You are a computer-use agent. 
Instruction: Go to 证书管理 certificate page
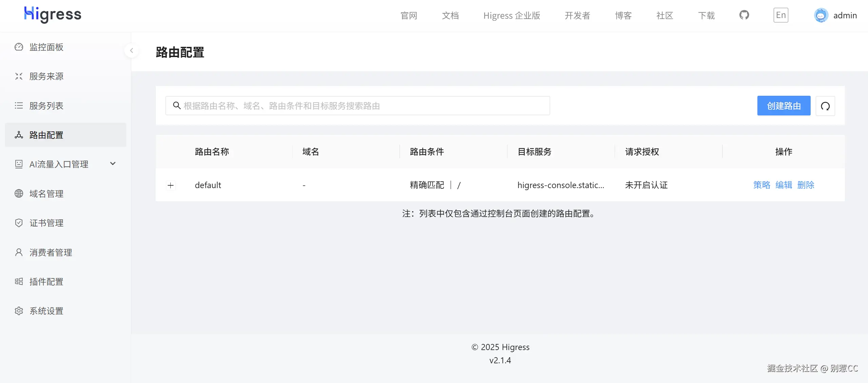point(46,223)
